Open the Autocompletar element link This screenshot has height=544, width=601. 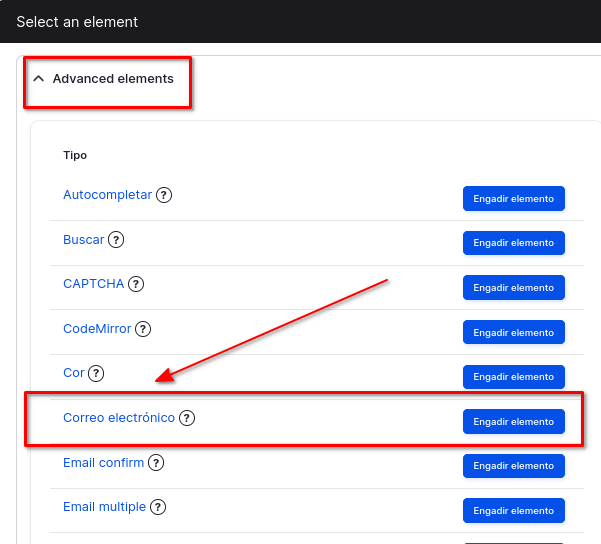(x=107, y=195)
